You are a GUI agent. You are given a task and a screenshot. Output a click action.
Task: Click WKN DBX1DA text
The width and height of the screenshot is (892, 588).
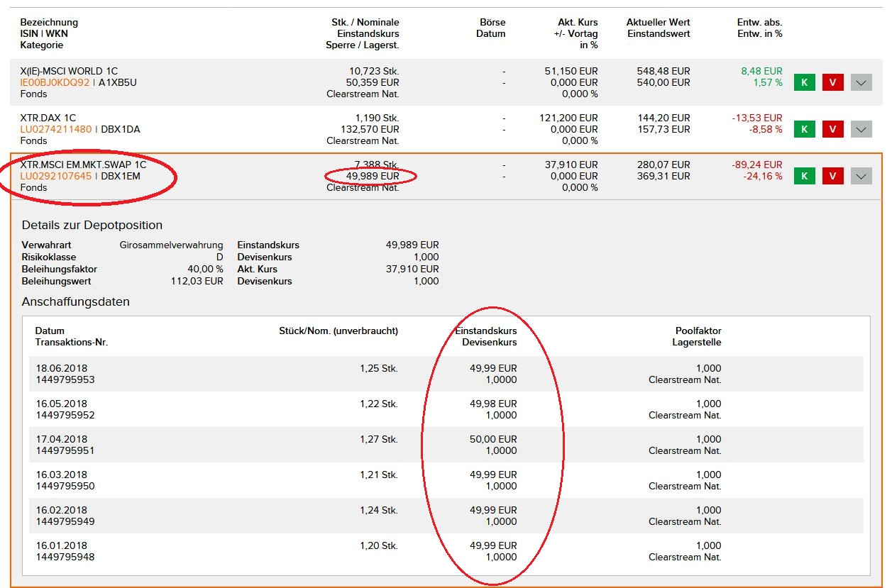(x=121, y=129)
